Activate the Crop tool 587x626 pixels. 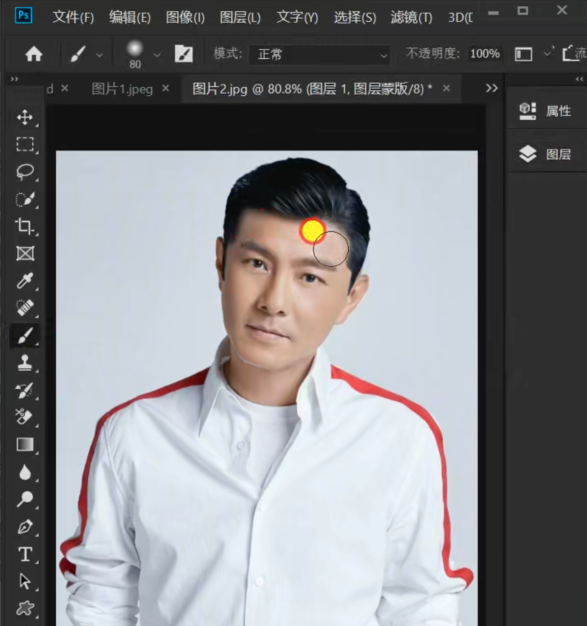coord(25,226)
